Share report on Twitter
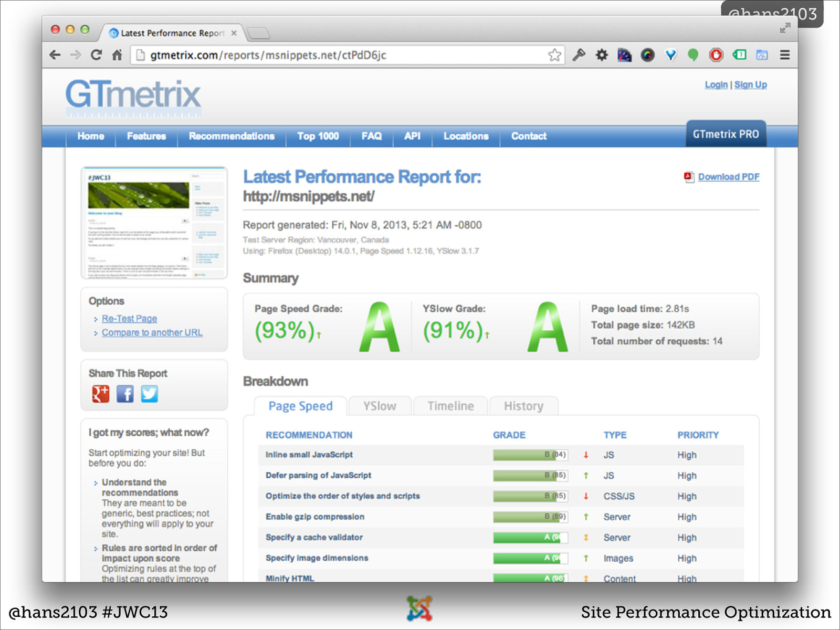840x630 pixels. tap(149, 394)
